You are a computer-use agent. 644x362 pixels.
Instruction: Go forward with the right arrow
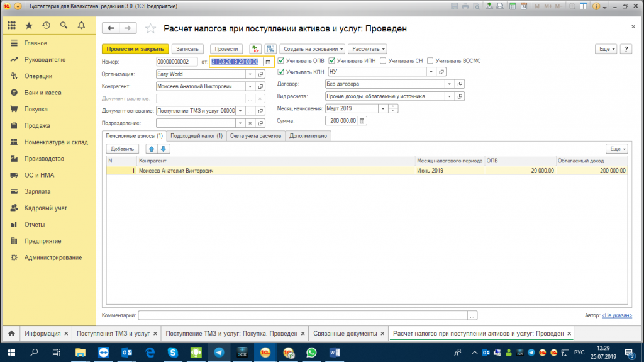coord(127,28)
